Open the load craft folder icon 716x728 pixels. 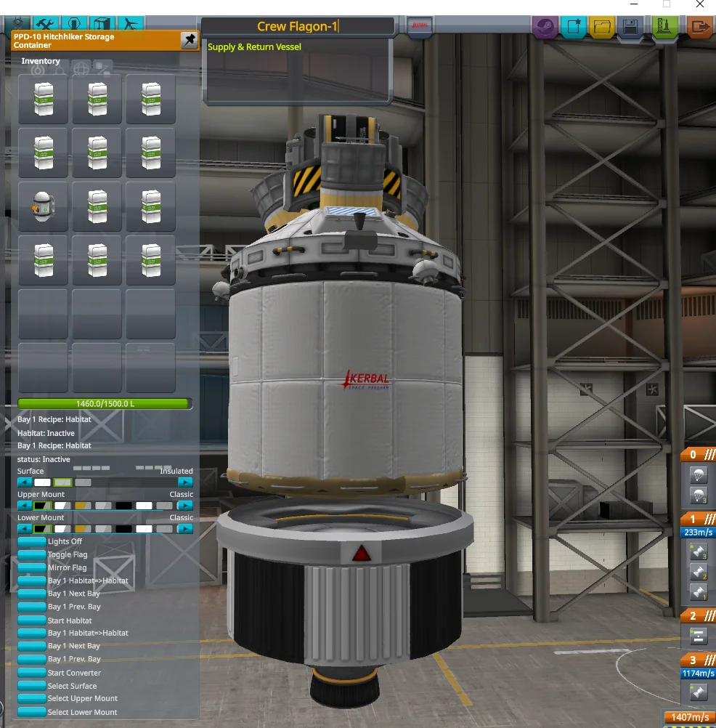click(602, 26)
